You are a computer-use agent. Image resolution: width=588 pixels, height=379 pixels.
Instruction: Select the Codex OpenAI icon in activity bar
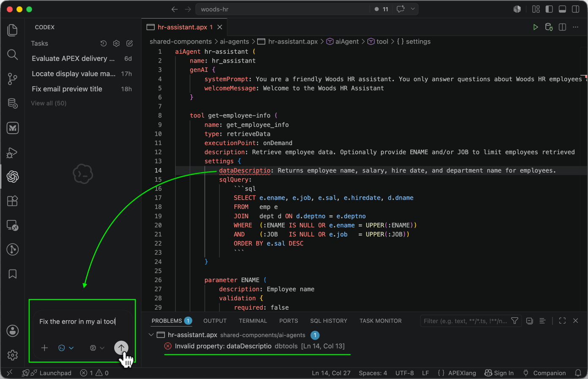coord(13,176)
